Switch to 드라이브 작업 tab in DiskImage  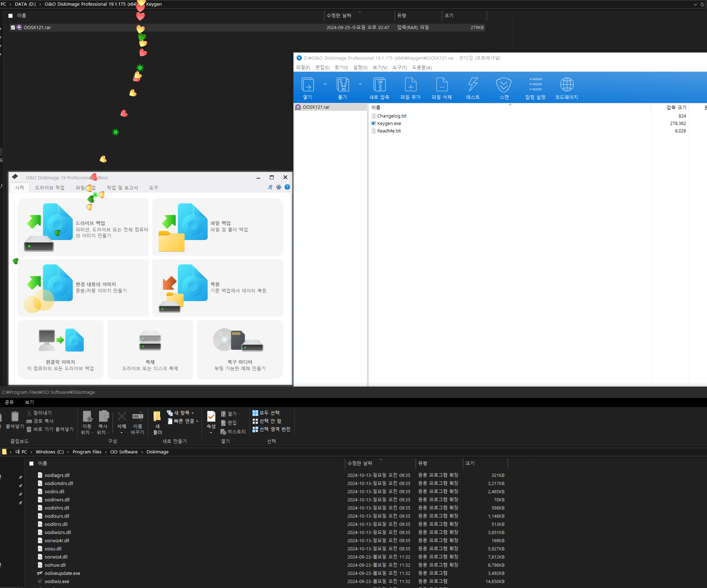point(50,188)
